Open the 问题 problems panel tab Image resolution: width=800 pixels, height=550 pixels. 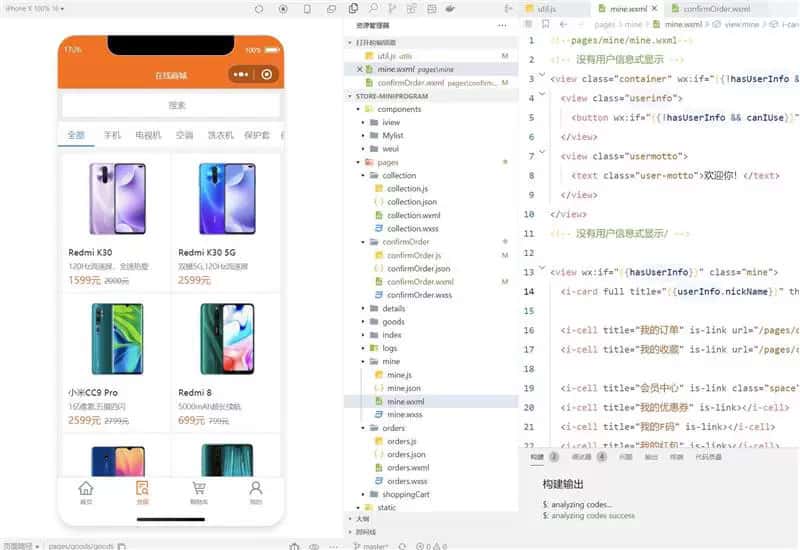click(626, 457)
